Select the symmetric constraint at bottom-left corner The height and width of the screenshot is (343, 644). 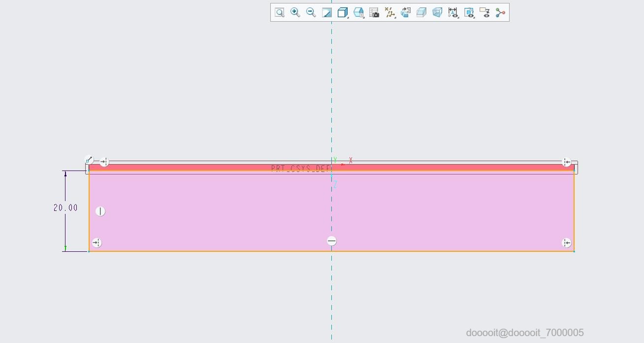[97, 243]
